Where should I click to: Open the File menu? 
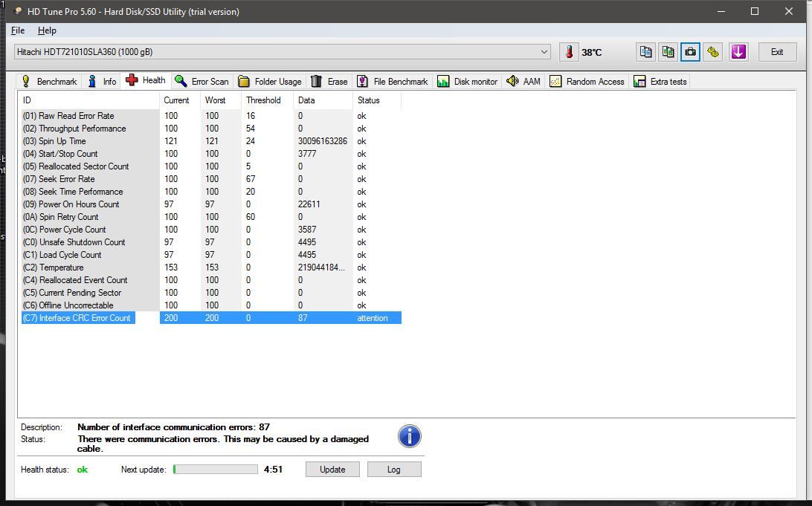click(18, 30)
